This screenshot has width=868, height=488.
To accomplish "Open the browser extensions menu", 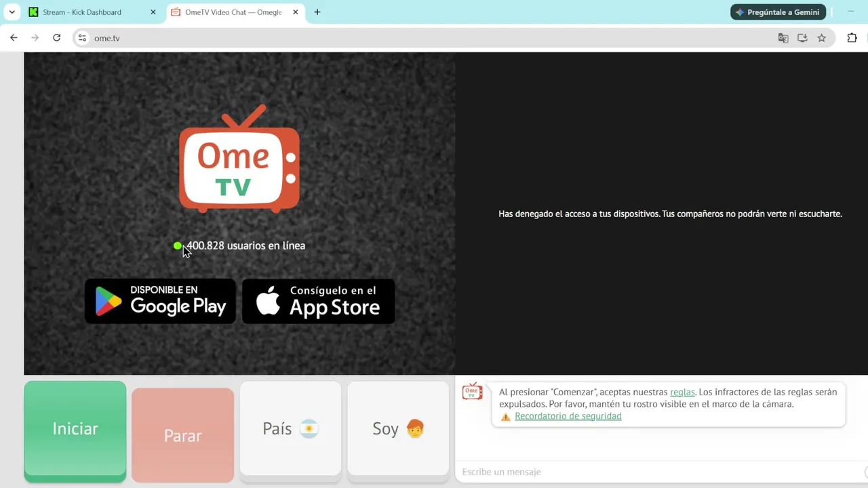I will tap(852, 38).
